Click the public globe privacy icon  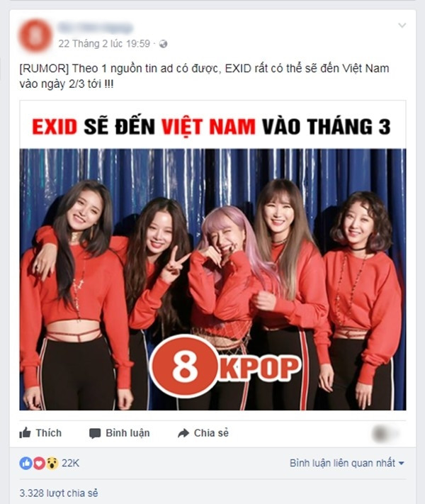(x=163, y=44)
